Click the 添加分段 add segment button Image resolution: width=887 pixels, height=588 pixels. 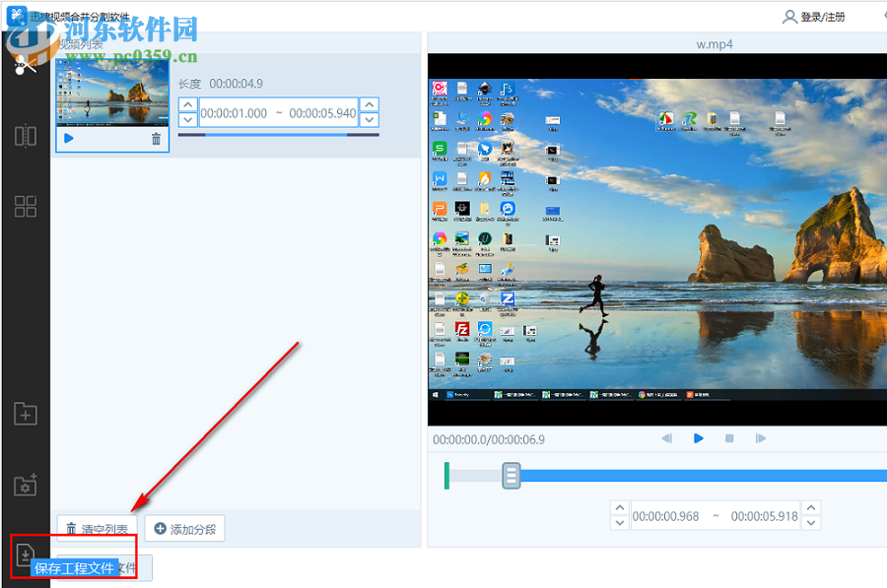click(x=185, y=529)
